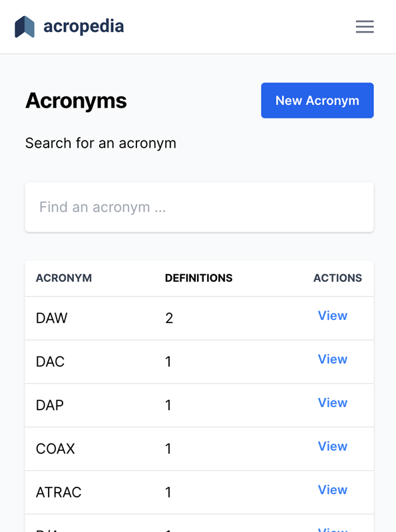Click the acropedia wordmark text
Image resolution: width=396 pixels, height=532 pixels.
click(x=84, y=27)
